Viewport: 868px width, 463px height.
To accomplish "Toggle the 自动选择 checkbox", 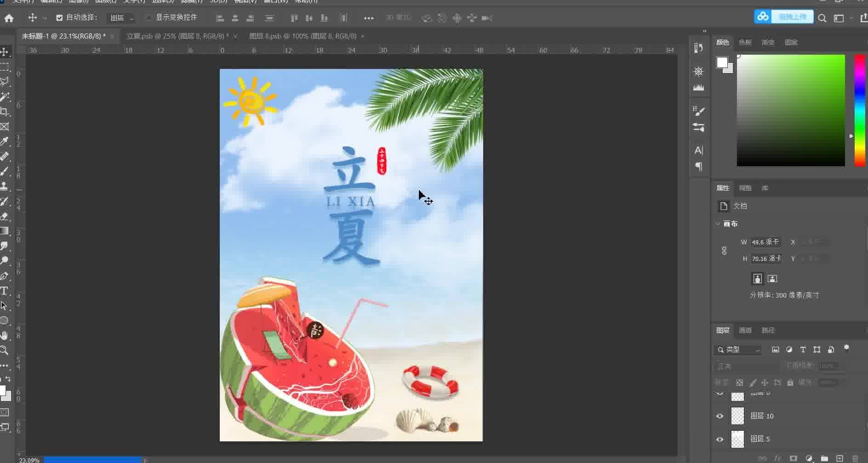I will tap(59, 18).
